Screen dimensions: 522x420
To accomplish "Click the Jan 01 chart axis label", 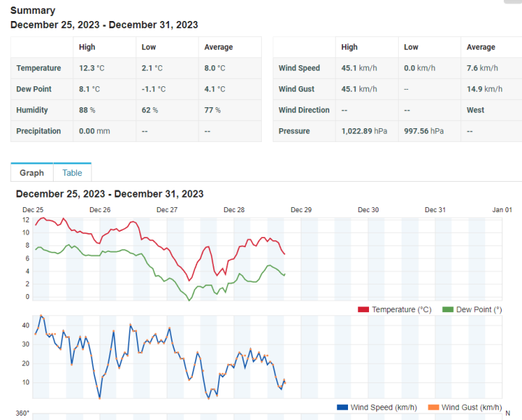I will coord(502,210).
